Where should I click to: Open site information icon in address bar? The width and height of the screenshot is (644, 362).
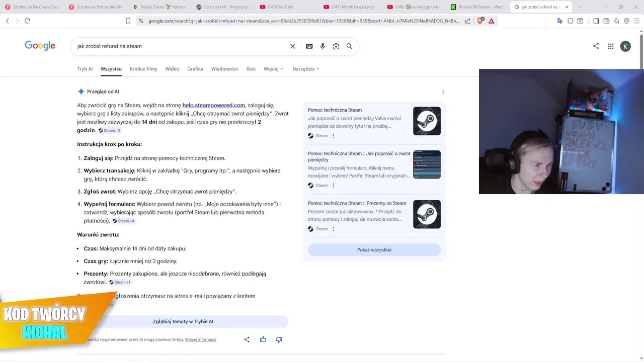[x=141, y=21]
